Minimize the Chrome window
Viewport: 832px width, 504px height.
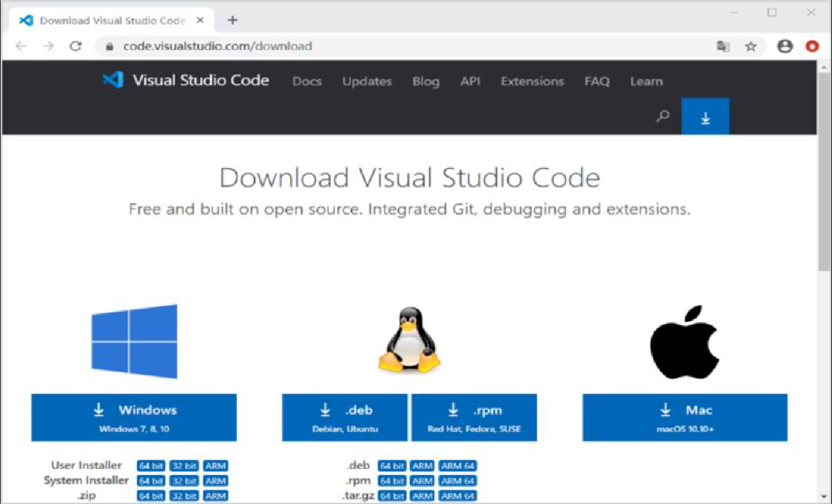(x=734, y=13)
